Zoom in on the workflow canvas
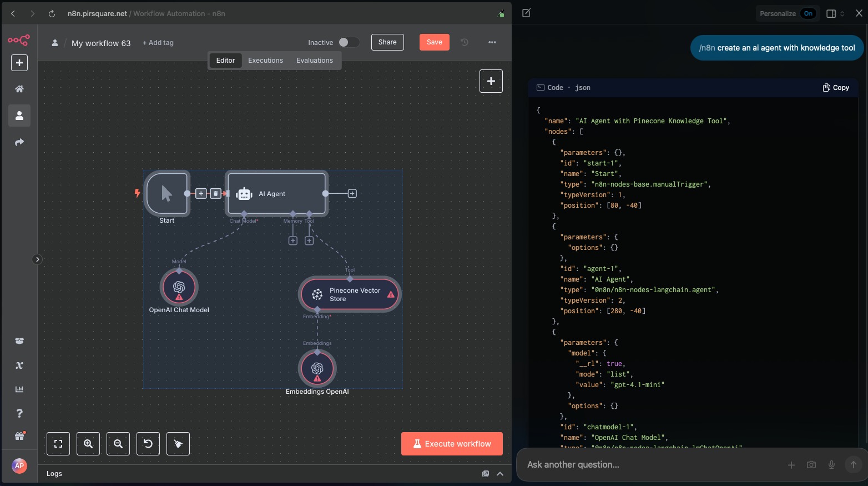 [x=88, y=444]
